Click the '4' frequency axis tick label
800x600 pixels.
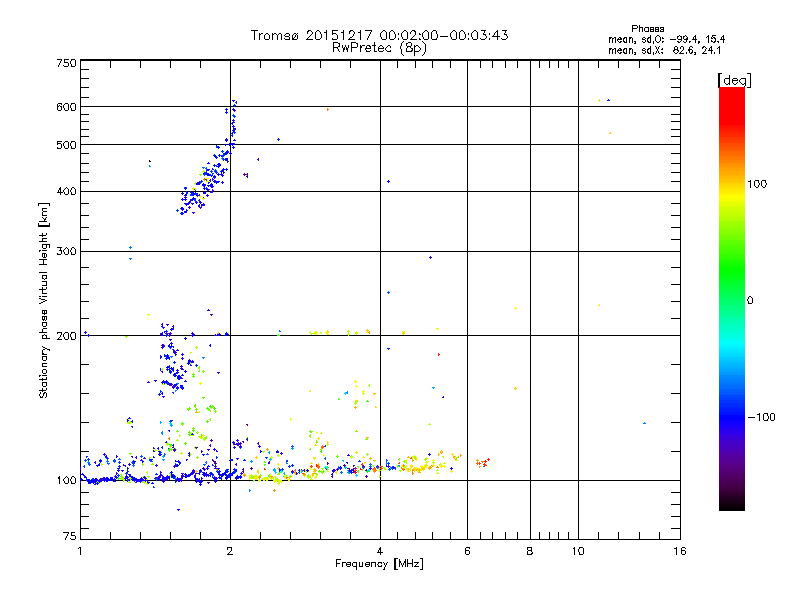(380, 551)
